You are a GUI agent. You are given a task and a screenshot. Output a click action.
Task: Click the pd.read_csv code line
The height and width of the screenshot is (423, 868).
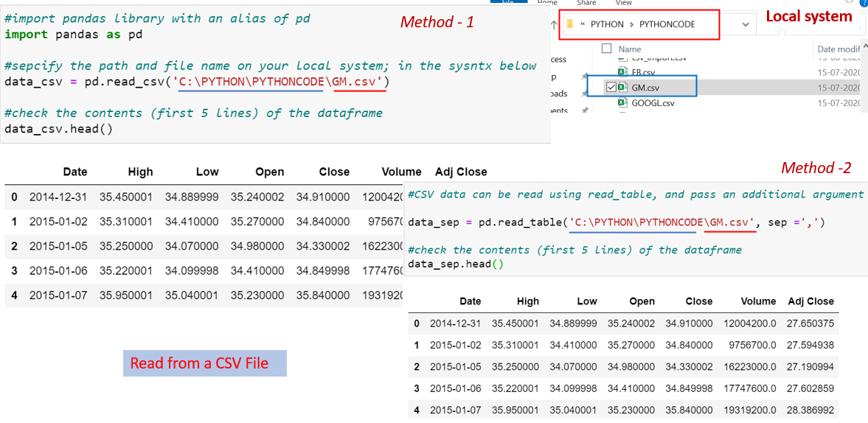196,82
